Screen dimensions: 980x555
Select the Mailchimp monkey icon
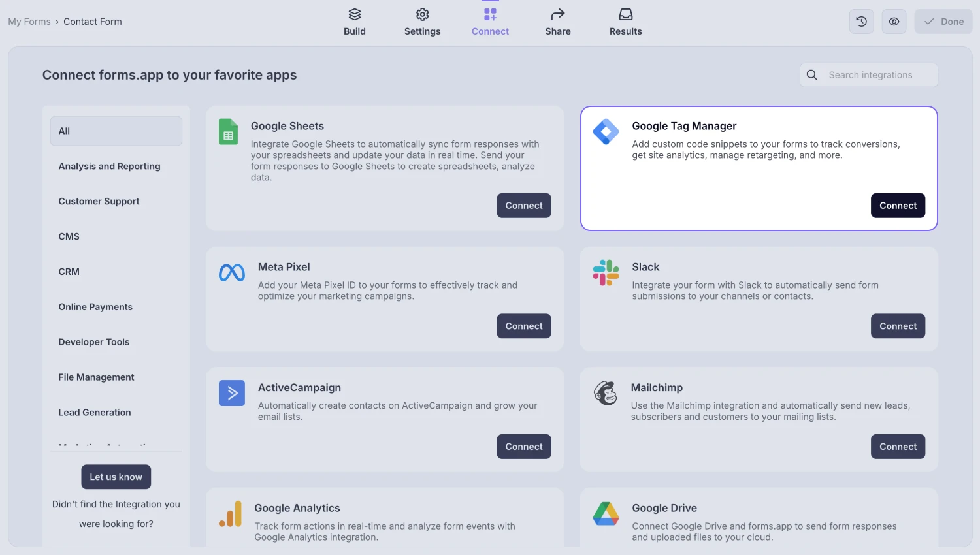pos(605,393)
